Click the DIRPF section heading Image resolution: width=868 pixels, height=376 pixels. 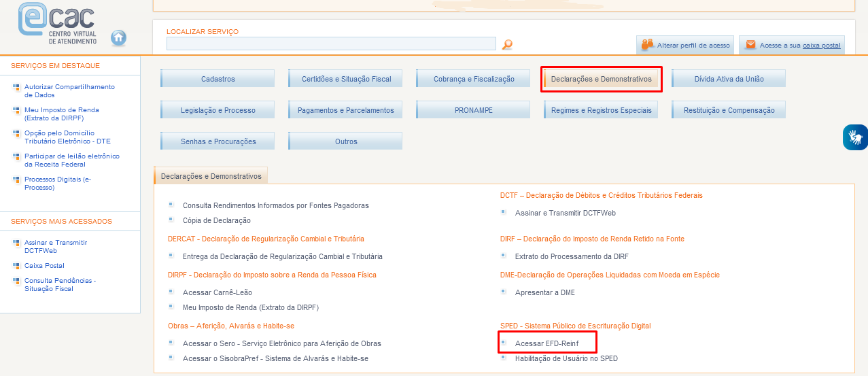272,275
